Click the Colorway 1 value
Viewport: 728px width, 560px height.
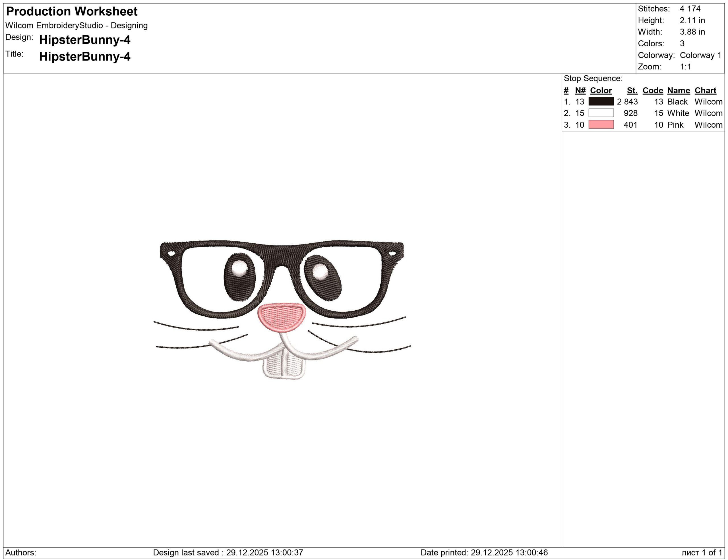pyautogui.click(x=700, y=55)
